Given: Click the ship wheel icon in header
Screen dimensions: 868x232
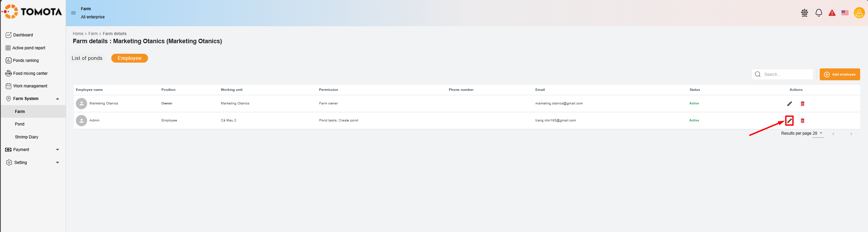Looking at the screenshot, I should (x=804, y=13).
